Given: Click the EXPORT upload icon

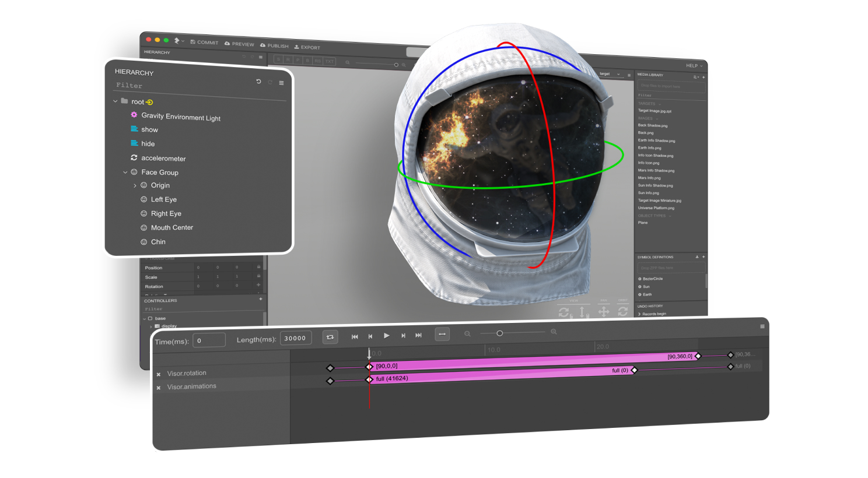Looking at the screenshot, I should tap(296, 47).
